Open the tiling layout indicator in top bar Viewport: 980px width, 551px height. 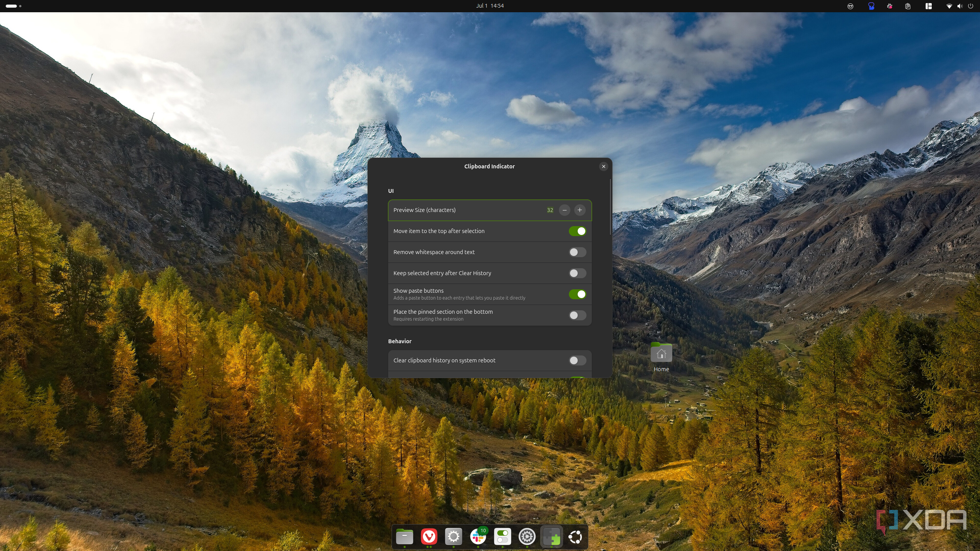[x=928, y=6]
